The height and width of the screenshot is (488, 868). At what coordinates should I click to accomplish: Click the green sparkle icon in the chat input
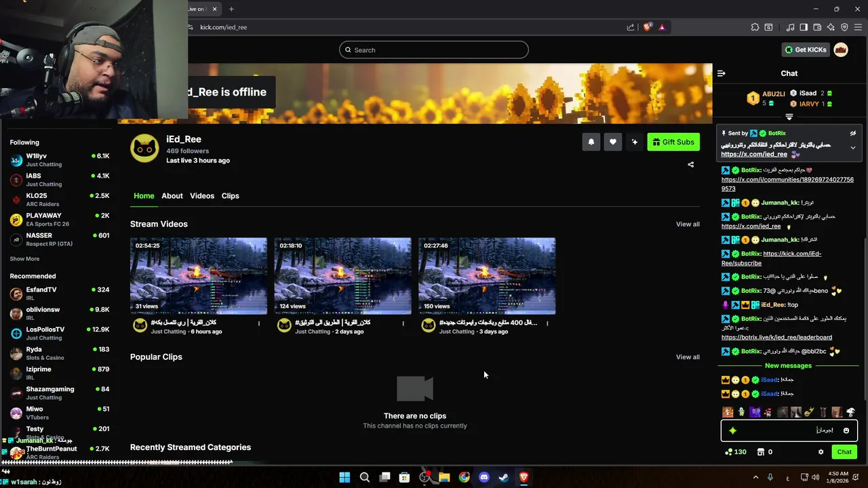(732, 430)
